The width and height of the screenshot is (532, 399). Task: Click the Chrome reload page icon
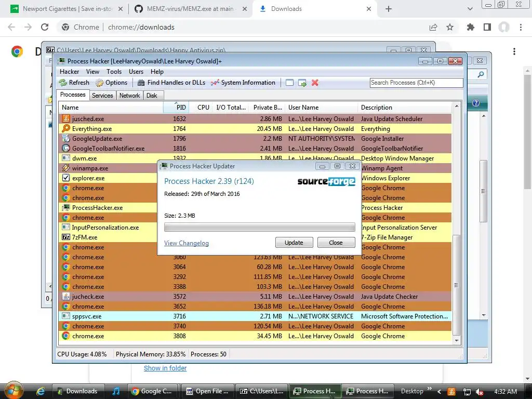click(45, 27)
